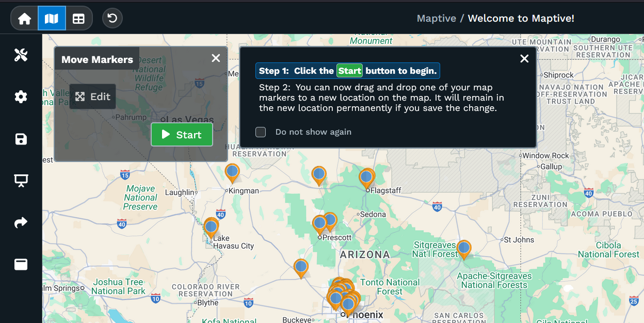644x323 pixels.
Task: Click the Maptive breadcrumb link
Action: click(436, 19)
